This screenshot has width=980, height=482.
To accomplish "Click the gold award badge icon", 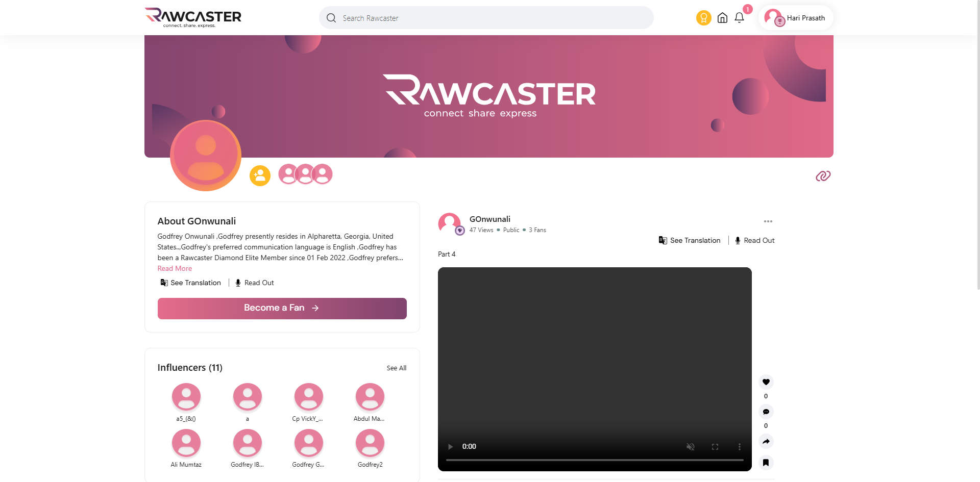I will [703, 18].
